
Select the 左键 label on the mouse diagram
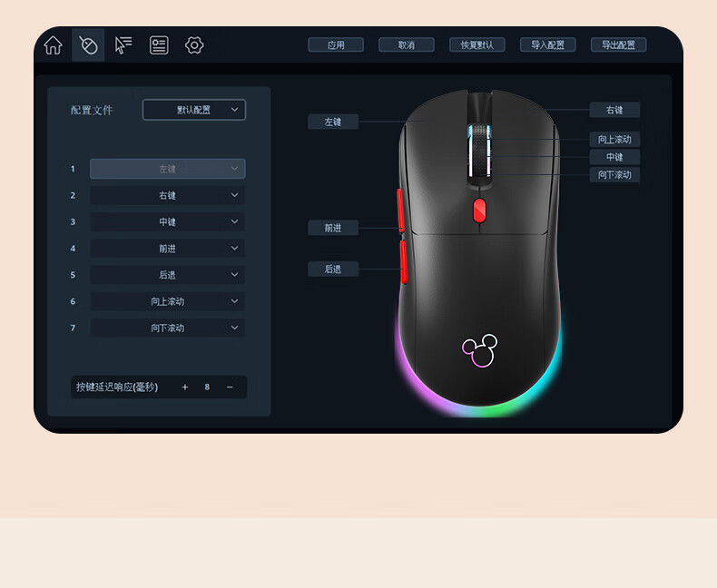tap(333, 122)
